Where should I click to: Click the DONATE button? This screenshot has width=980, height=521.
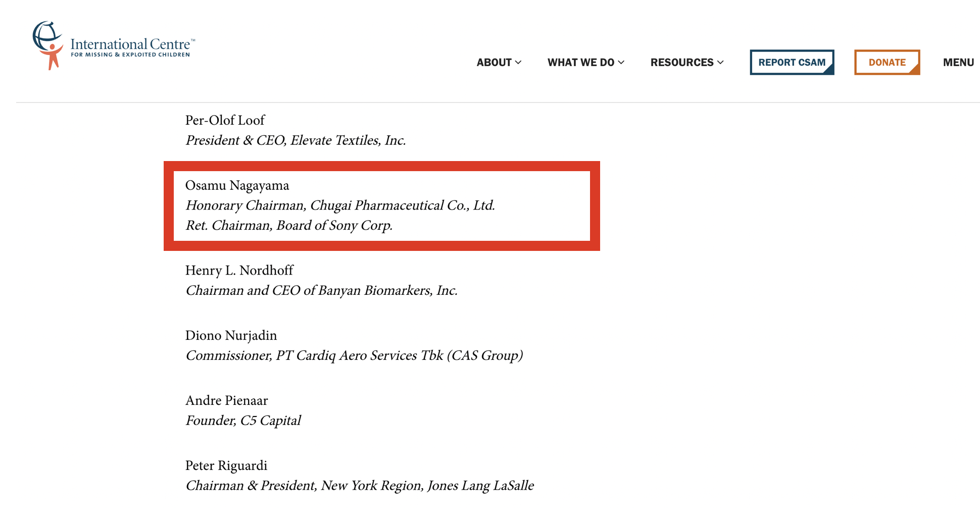(887, 62)
